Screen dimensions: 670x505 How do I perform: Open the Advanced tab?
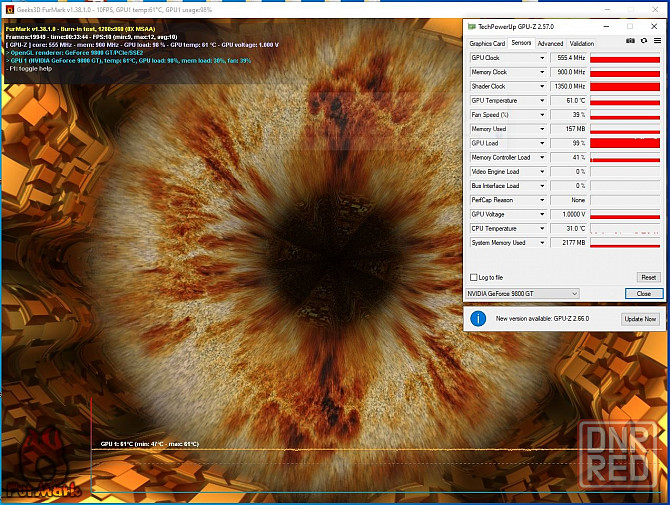coord(550,44)
